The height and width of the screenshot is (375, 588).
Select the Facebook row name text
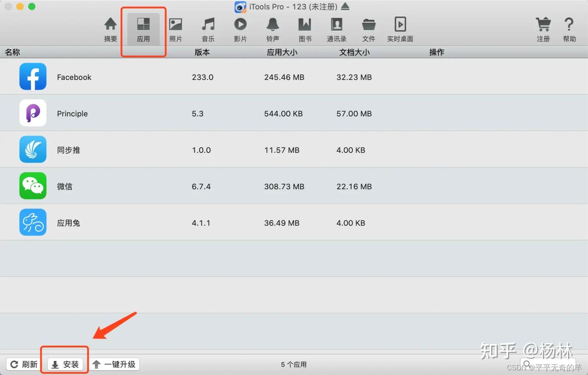tap(74, 77)
